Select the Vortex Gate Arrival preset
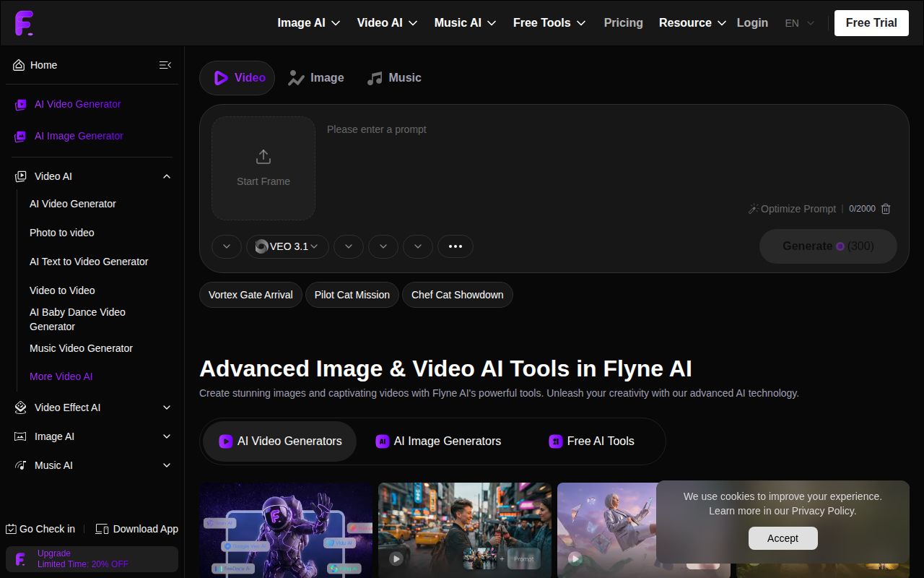The height and width of the screenshot is (578, 924). 250,295
